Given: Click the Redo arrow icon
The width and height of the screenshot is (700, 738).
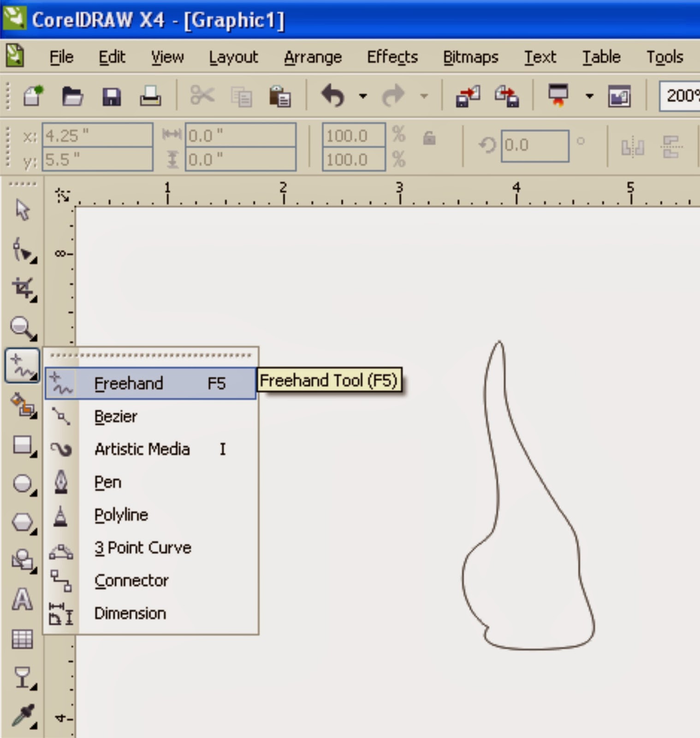Looking at the screenshot, I should point(393,95).
